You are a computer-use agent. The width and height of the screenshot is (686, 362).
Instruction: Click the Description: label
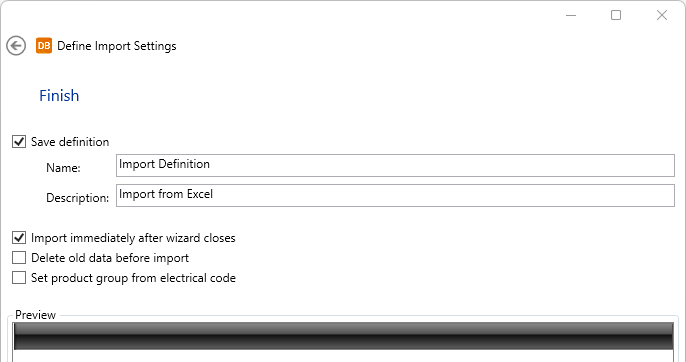pos(77,198)
